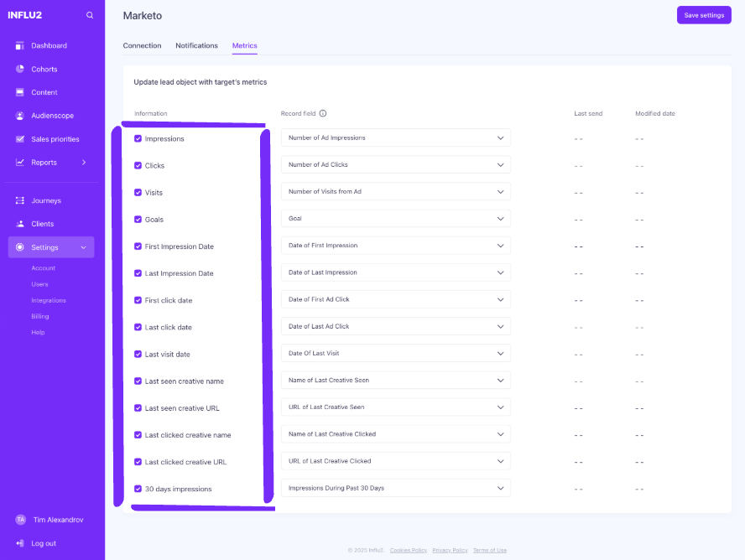Open Billing under Settings
Viewport: 745px width, 560px height.
click(x=40, y=316)
